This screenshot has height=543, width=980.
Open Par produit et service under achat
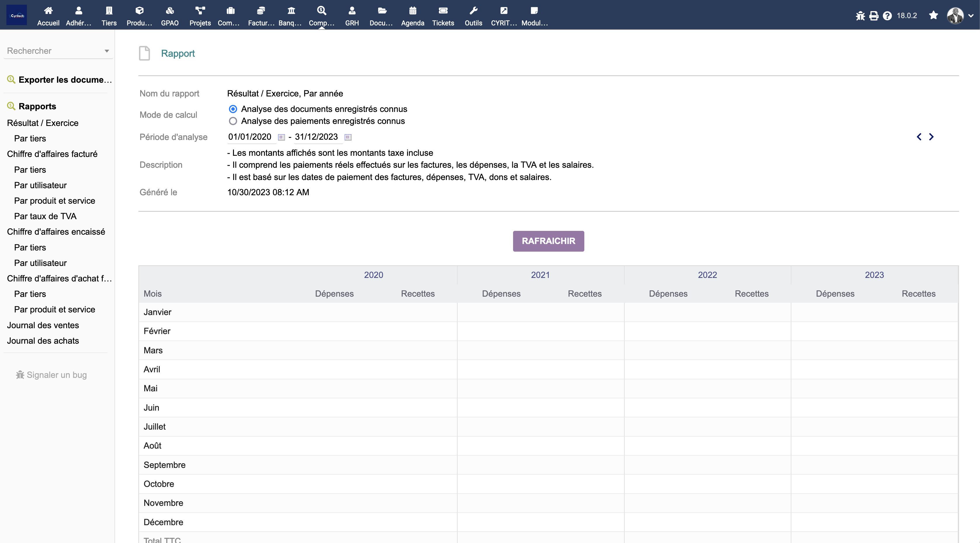tap(54, 309)
